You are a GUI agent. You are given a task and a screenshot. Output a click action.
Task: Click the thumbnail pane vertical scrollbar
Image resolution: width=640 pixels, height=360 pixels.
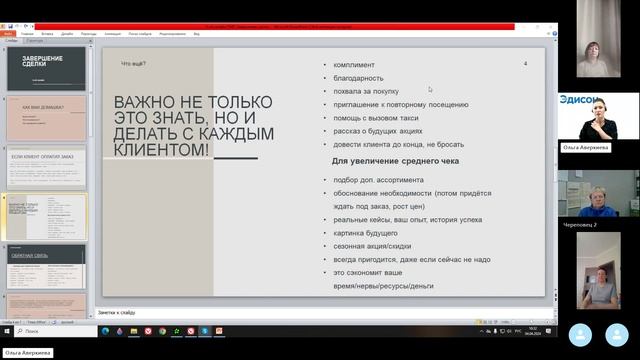pyautogui.click(x=91, y=180)
